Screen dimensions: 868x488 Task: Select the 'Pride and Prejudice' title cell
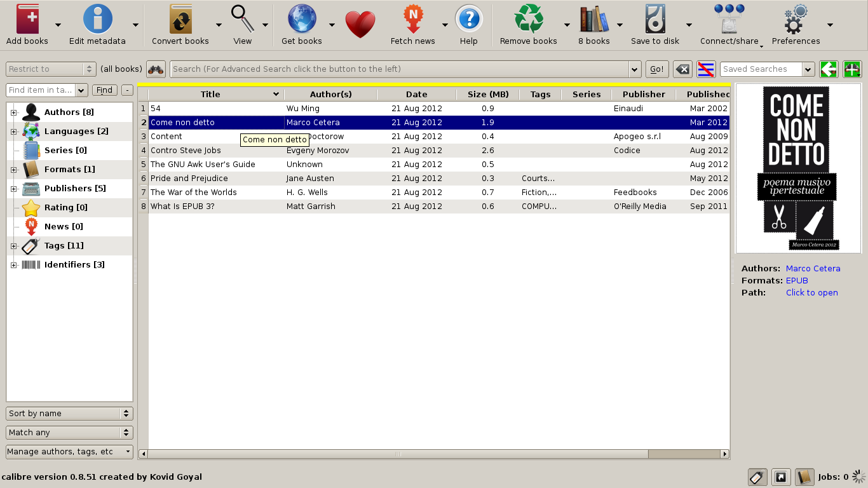coord(216,179)
